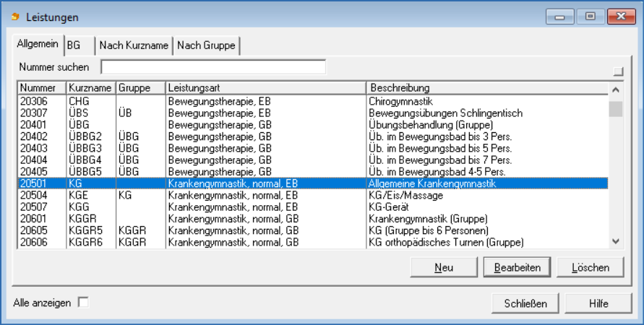
Task: Open the BG tab
Action: coord(80,45)
